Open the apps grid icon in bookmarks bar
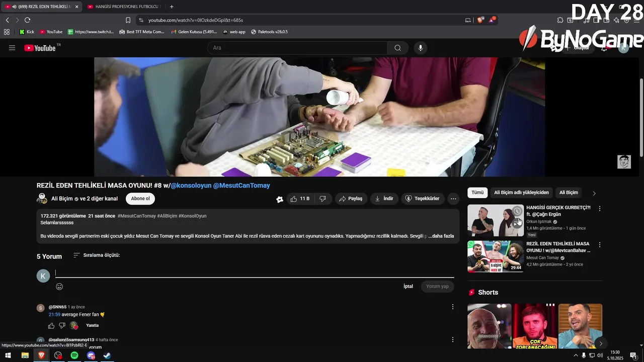Screen dimensions: 644x362 tap(7, 32)
